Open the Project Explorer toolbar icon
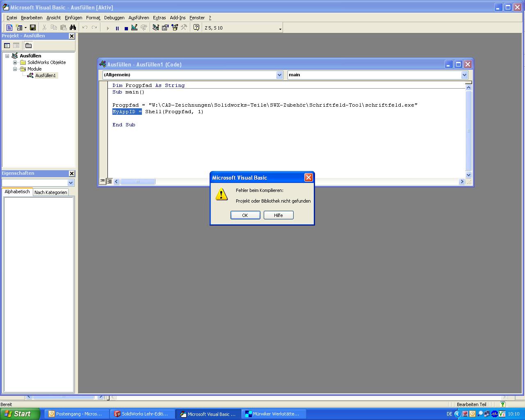The width and height of the screenshot is (525, 420). click(x=156, y=27)
